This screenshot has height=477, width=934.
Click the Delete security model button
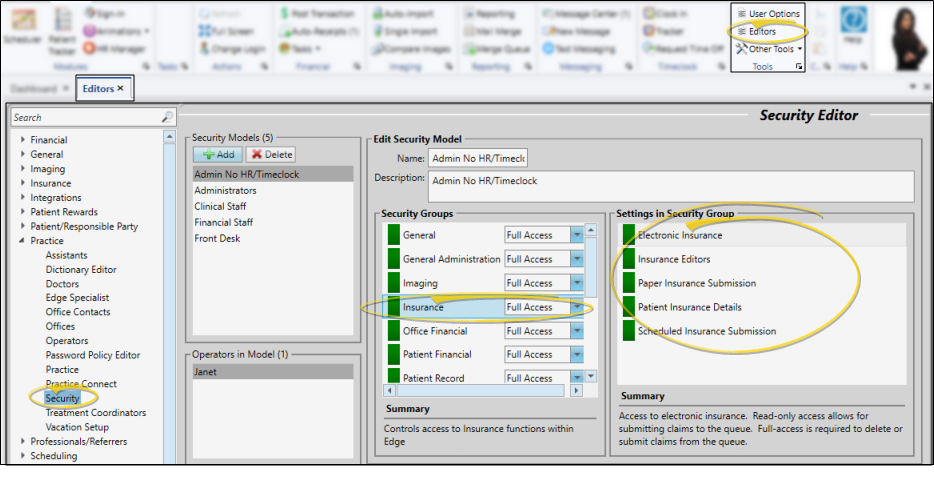tap(270, 154)
